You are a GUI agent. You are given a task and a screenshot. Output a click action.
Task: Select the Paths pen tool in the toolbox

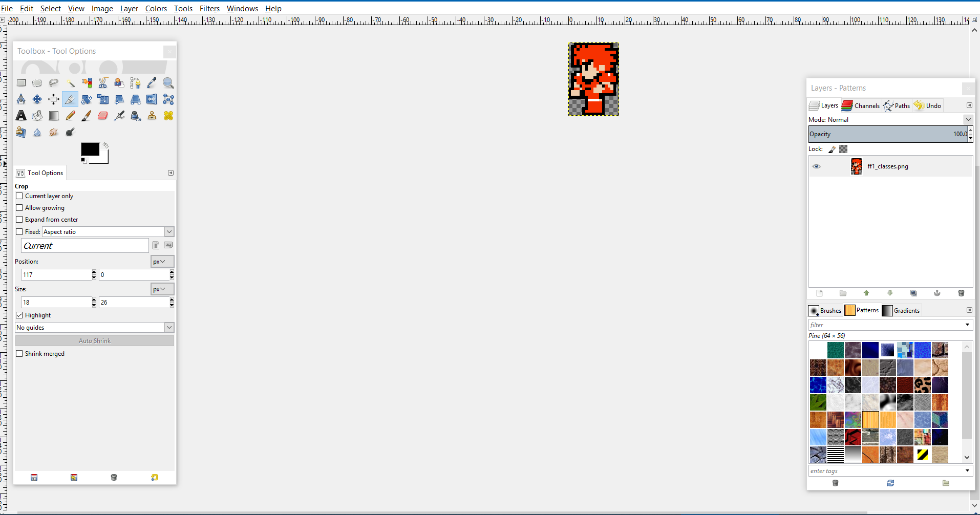pos(136,83)
